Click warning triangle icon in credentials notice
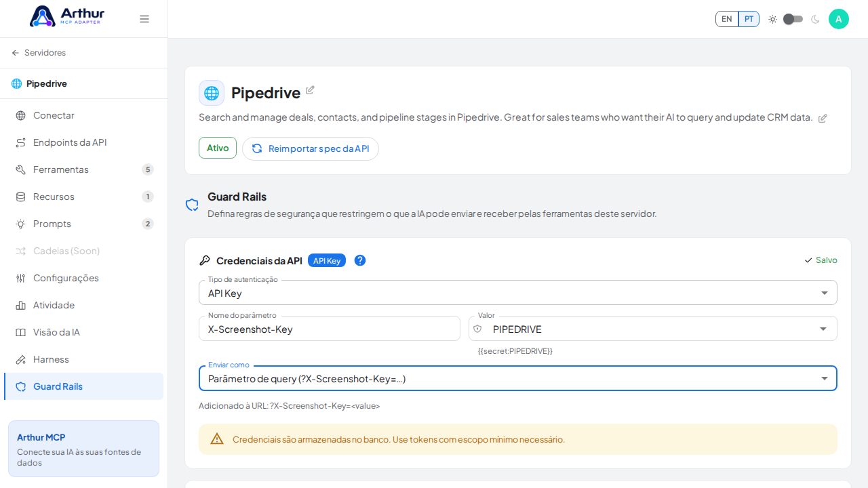Screen dimensions: 868x488 (217, 439)
